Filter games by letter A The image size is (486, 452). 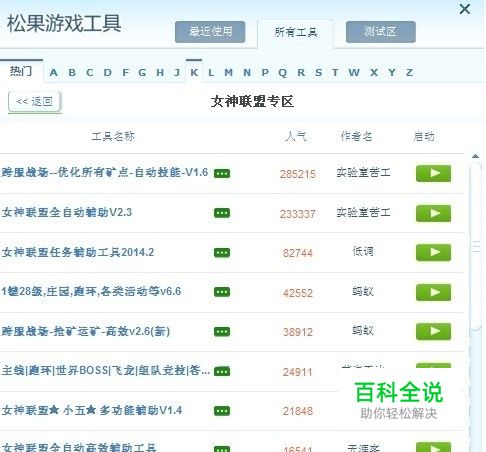pos(53,73)
